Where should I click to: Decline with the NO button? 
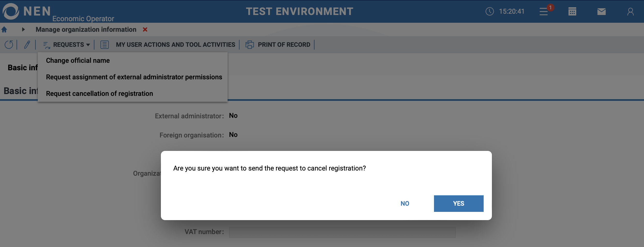(405, 204)
